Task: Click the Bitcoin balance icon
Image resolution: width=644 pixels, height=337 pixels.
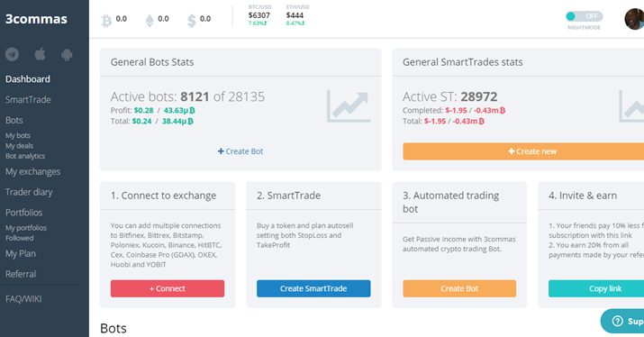Action: point(106,20)
